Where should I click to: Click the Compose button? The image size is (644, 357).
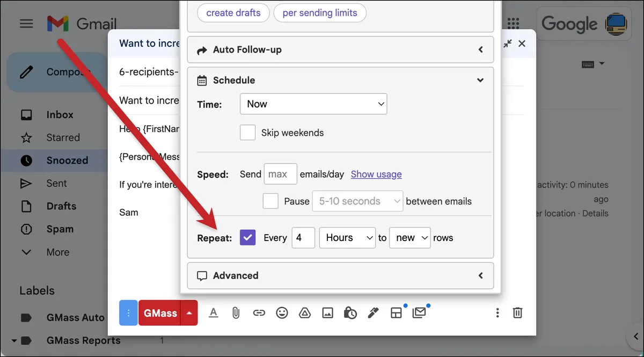pos(56,72)
